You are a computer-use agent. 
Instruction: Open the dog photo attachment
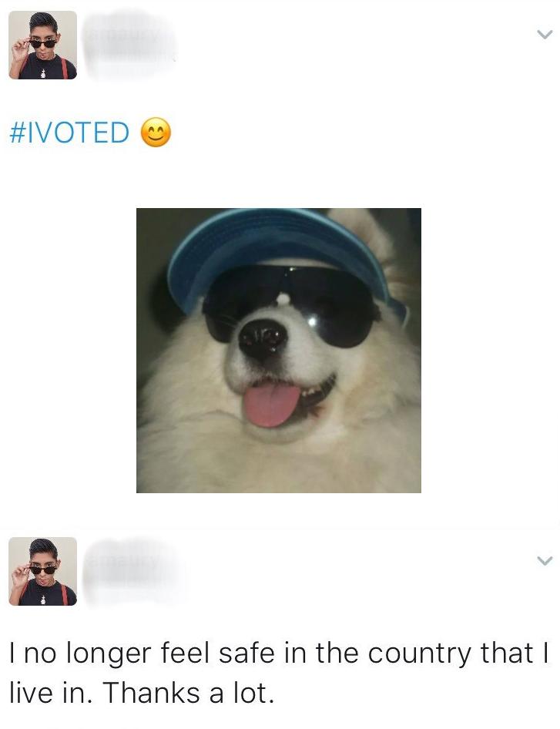pos(279,351)
